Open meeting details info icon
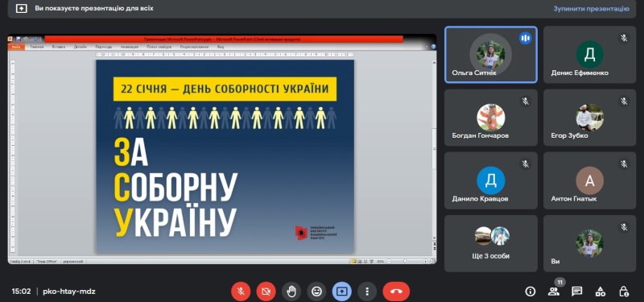 point(530,292)
